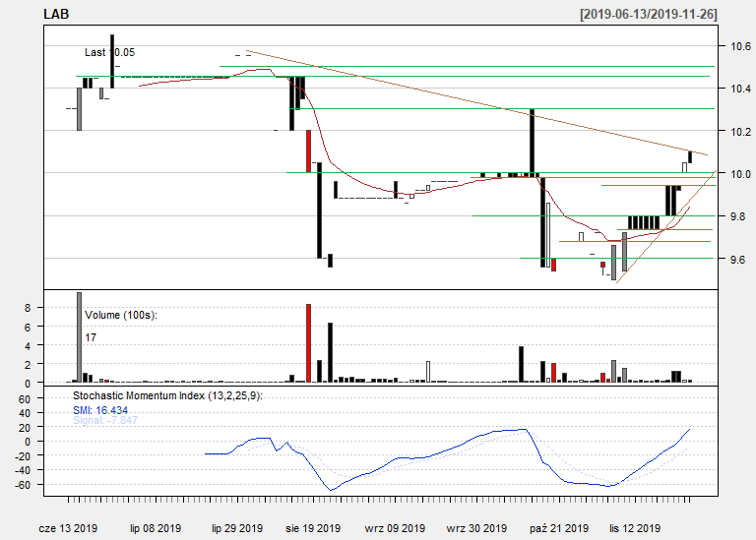Click the 6 tick on volume axis
Screen dimensions: 756x540
click(x=28, y=328)
